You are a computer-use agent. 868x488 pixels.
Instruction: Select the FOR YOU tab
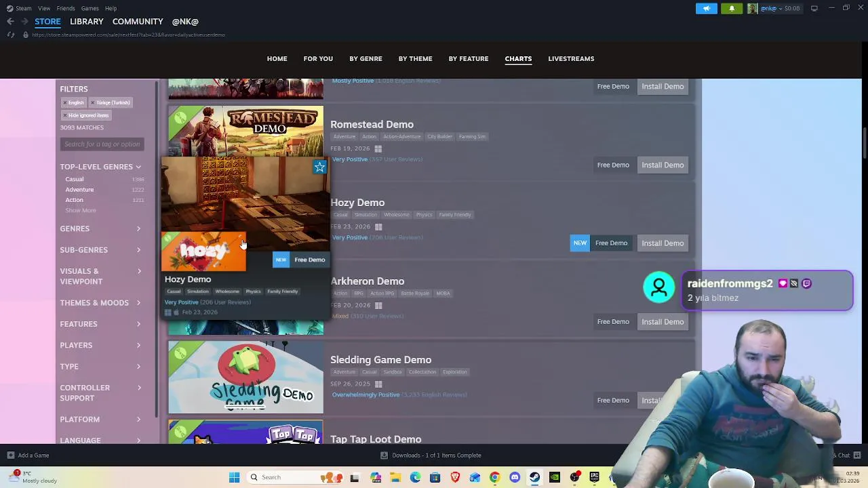click(318, 59)
